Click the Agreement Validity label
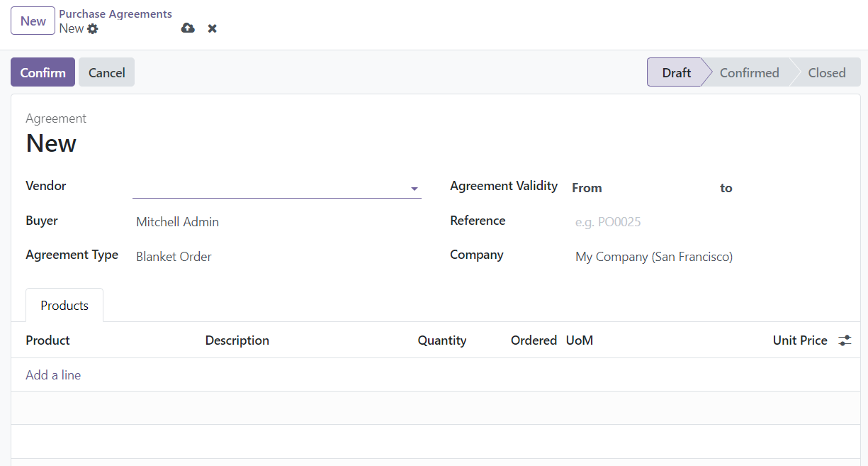Screen dimensions: 868x466 coord(504,186)
